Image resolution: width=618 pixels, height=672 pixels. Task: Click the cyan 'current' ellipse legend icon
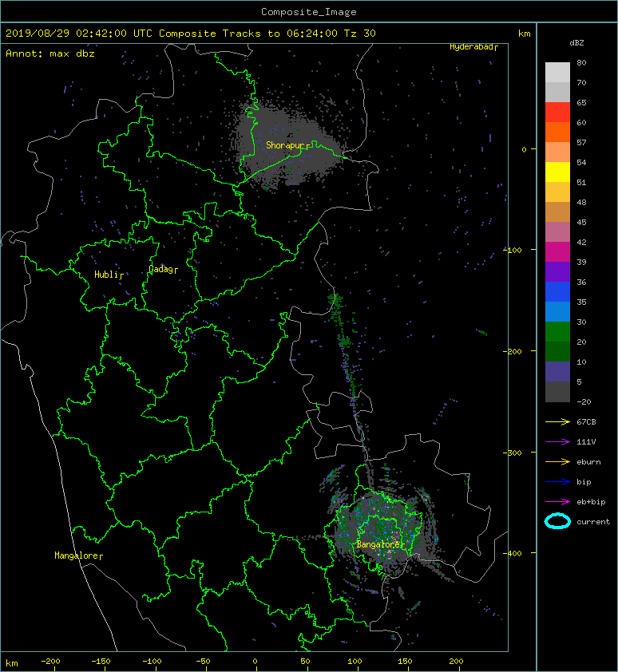tap(557, 521)
